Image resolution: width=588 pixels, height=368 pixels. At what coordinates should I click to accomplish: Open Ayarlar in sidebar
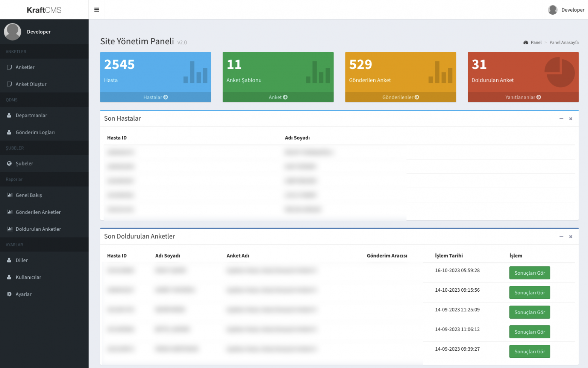tap(44, 294)
